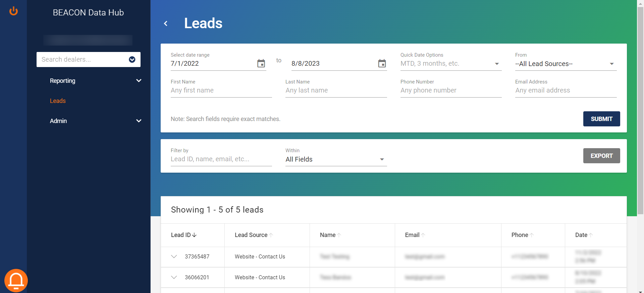Focus the Email Address field
The image size is (644, 293).
point(566,90)
